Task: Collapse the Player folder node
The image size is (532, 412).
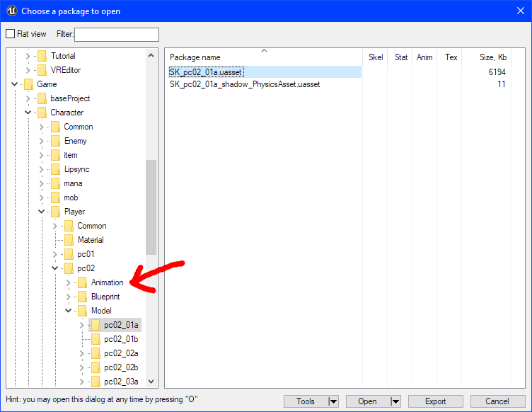Action: 42,212
